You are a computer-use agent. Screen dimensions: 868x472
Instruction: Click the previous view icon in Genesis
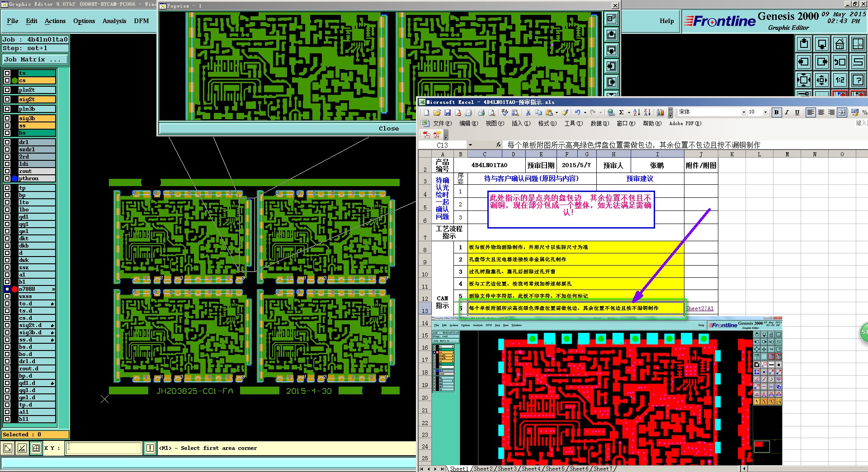coord(840,62)
